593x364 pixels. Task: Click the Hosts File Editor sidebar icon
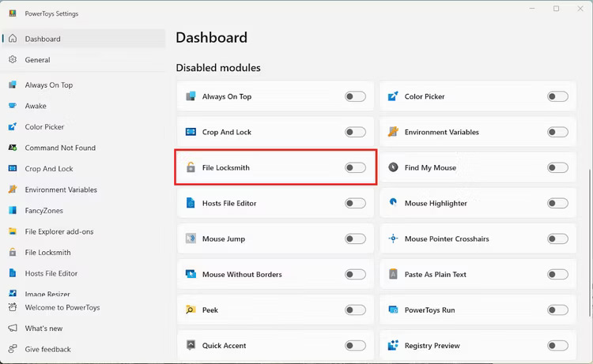tap(13, 273)
